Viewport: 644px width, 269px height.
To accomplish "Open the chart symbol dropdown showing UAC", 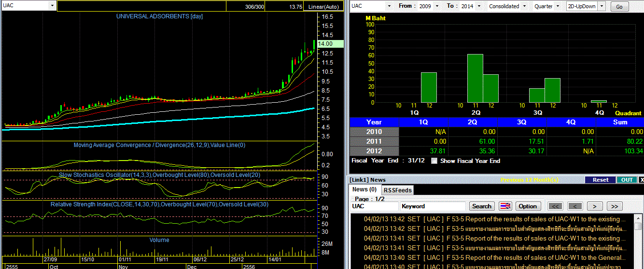I will point(52,6).
